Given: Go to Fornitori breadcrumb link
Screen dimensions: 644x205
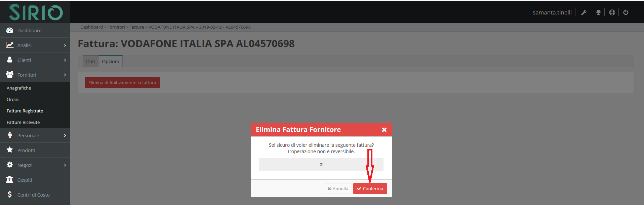Looking at the screenshot, I should click(116, 27).
